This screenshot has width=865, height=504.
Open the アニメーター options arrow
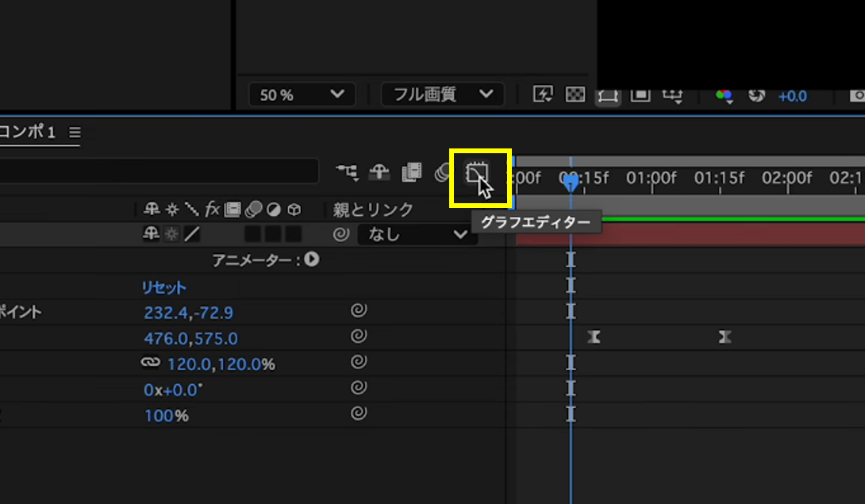point(312,260)
